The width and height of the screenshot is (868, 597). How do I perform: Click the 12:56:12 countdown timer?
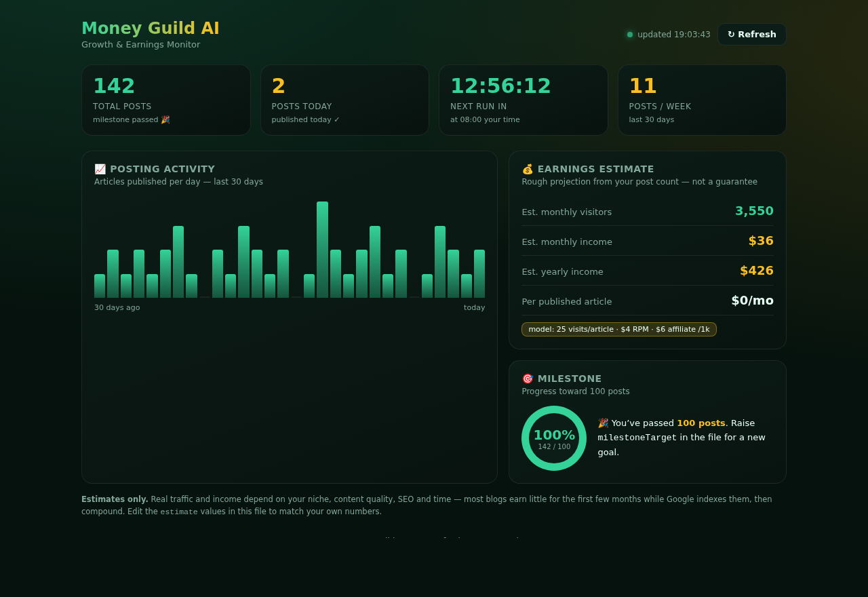500,86
